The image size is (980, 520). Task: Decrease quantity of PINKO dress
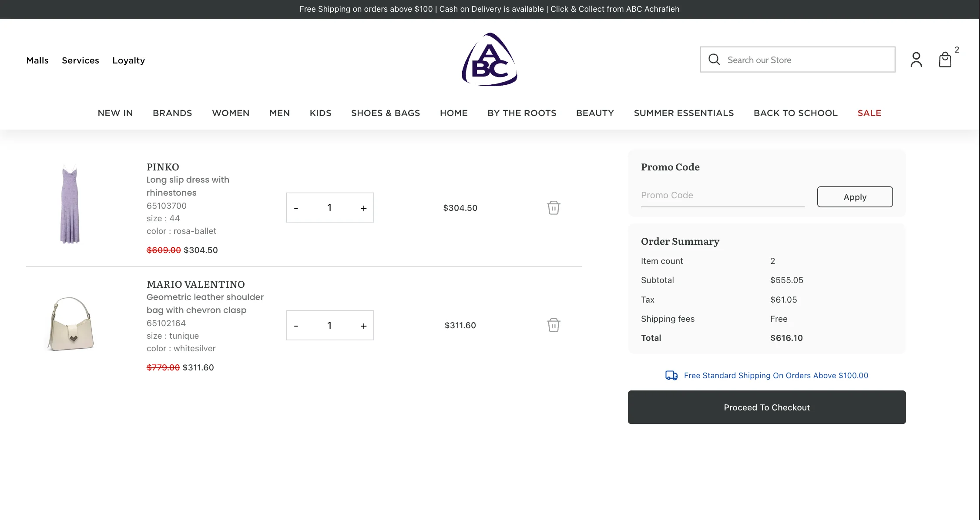(x=296, y=208)
